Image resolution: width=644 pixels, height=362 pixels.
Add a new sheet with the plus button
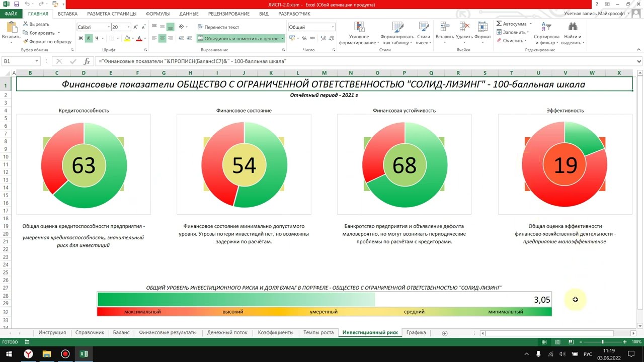[x=444, y=333]
